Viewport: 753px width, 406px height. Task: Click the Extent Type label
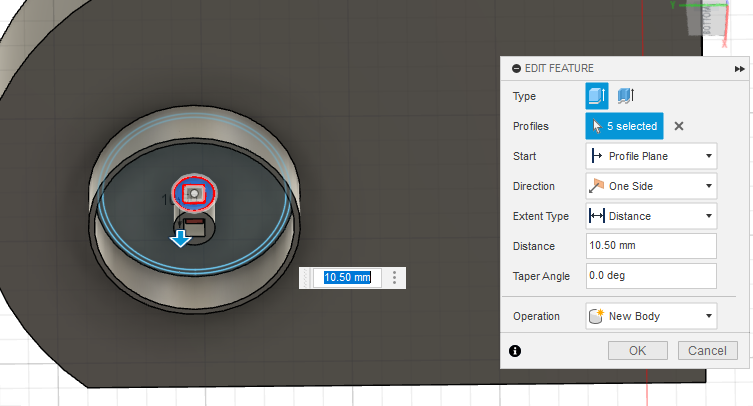(541, 217)
